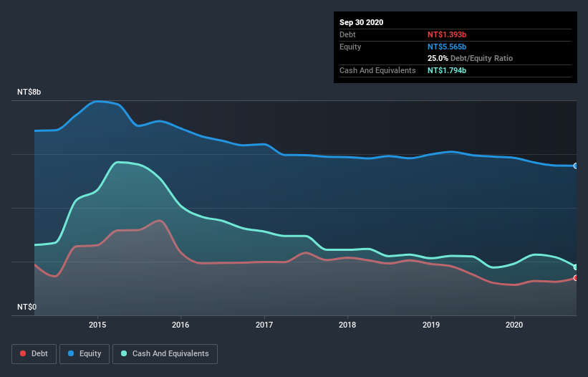Toggle the Debt legend button

pyautogui.click(x=34, y=354)
